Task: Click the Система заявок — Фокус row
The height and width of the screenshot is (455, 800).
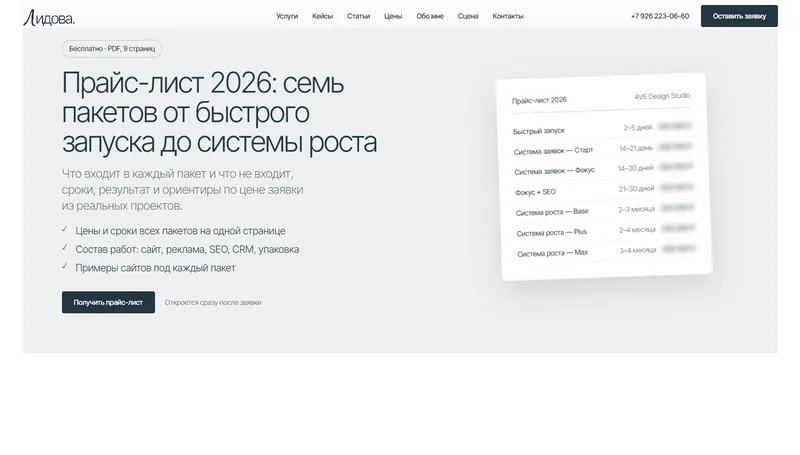Action: (x=604, y=170)
